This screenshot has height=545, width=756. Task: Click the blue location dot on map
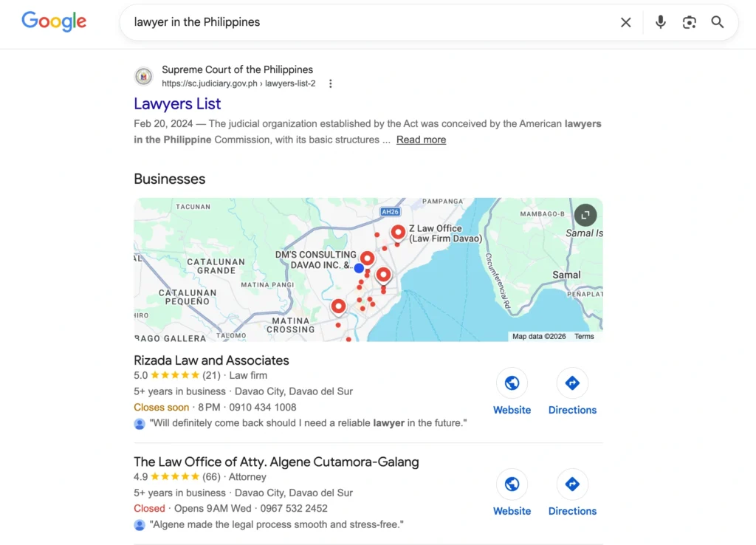point(359,268)
